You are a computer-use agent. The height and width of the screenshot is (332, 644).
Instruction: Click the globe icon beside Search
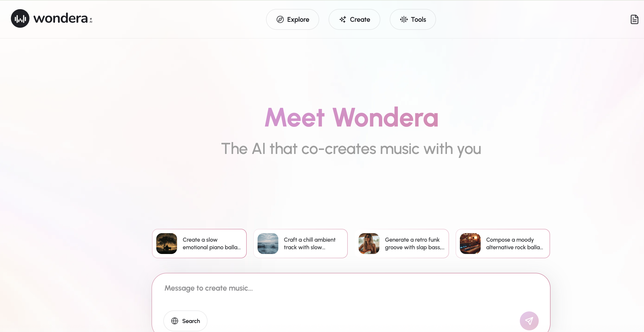point(174,321)
